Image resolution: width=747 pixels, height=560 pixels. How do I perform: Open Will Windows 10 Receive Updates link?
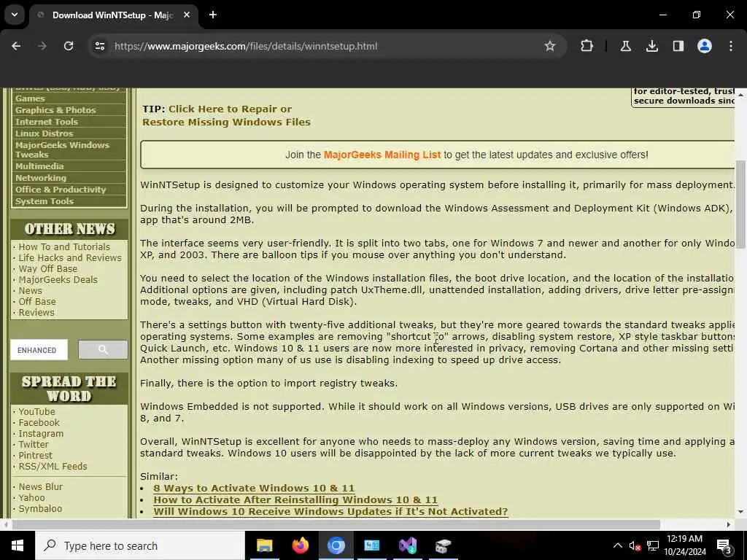point(330,511)
